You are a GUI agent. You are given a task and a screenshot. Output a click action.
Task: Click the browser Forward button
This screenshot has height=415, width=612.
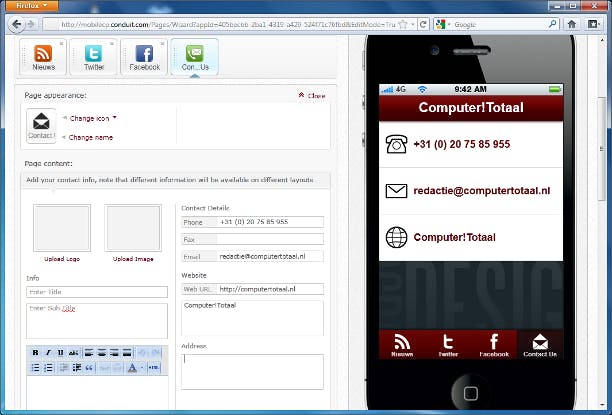30,25
